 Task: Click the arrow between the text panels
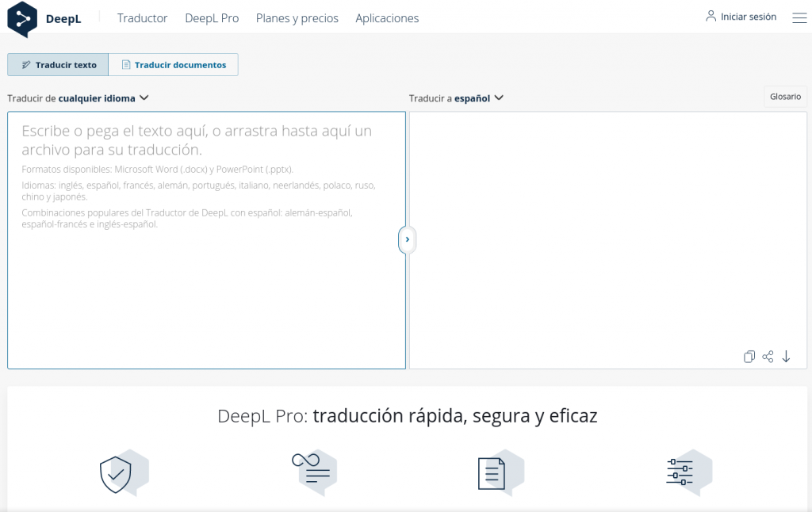pyautogui.click(x=407, y=239)
